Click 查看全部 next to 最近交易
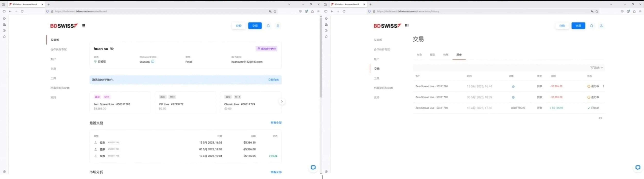The height and width of the screenshot is (179, 644). point(276,123)
